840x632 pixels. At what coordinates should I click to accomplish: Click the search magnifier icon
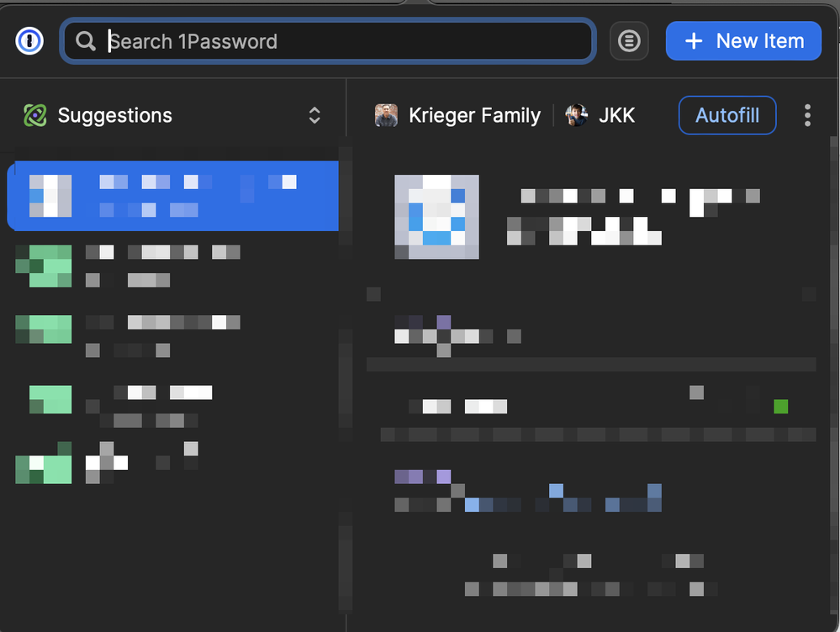(x=86, y=41)
